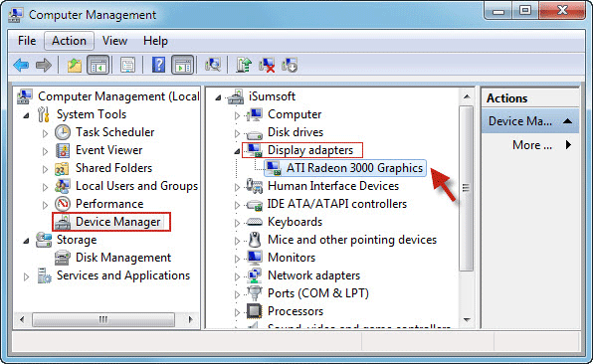Click Update Driver Software toolbar icon
The height and width of the screenshot is (364, 593).
pyautogui.click(x=244, y=65)
